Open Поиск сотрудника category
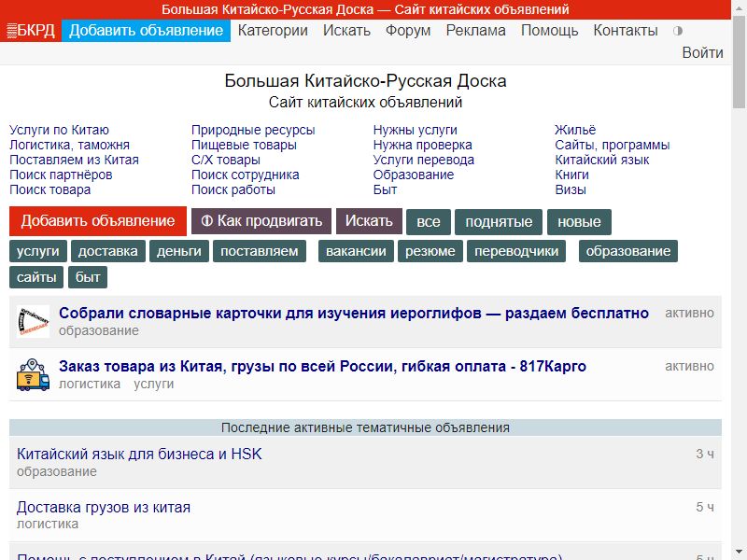The image size is (747, 560). (245, 175)
